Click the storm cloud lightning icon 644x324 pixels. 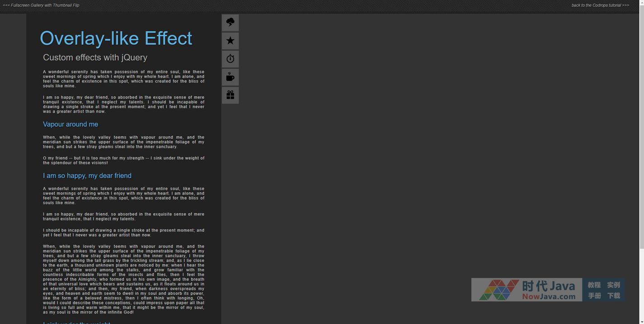pyautogui.click(x=230, y=23)
